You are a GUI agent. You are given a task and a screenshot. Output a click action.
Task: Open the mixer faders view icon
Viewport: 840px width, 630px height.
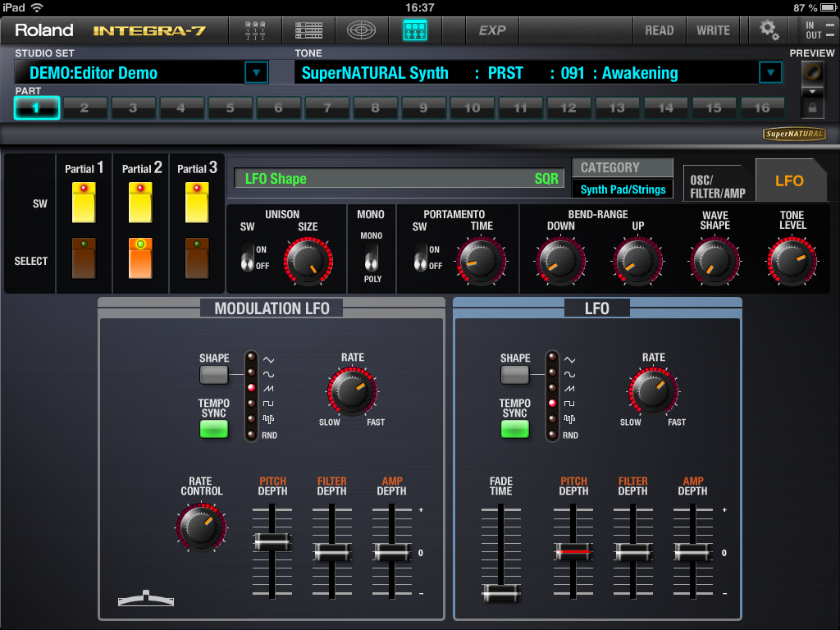pos(255,30)
